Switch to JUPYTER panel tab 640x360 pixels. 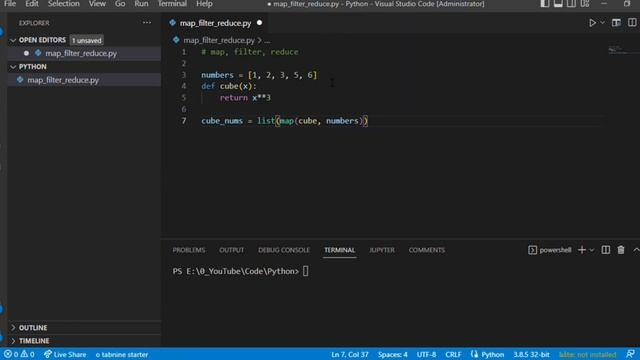point(382,250)
